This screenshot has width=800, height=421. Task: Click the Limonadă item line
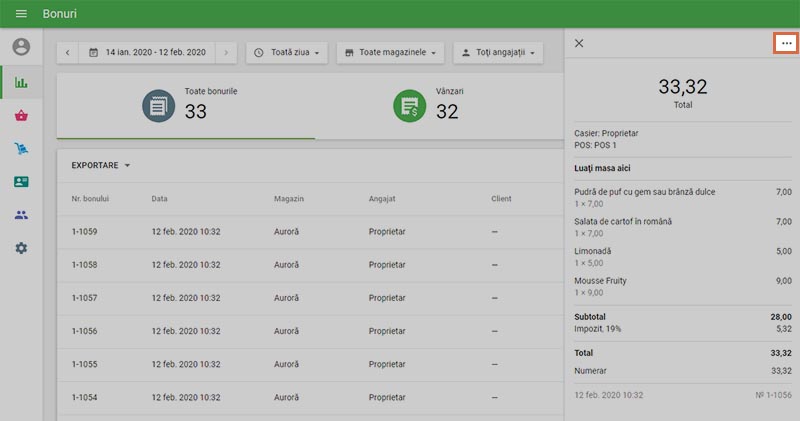pyautogui.click(x=683, y=257)
